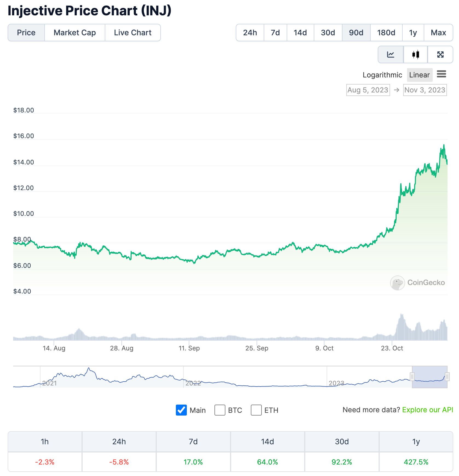
Task: Open fullscreen chart expand icon
Action: point(440,55)
